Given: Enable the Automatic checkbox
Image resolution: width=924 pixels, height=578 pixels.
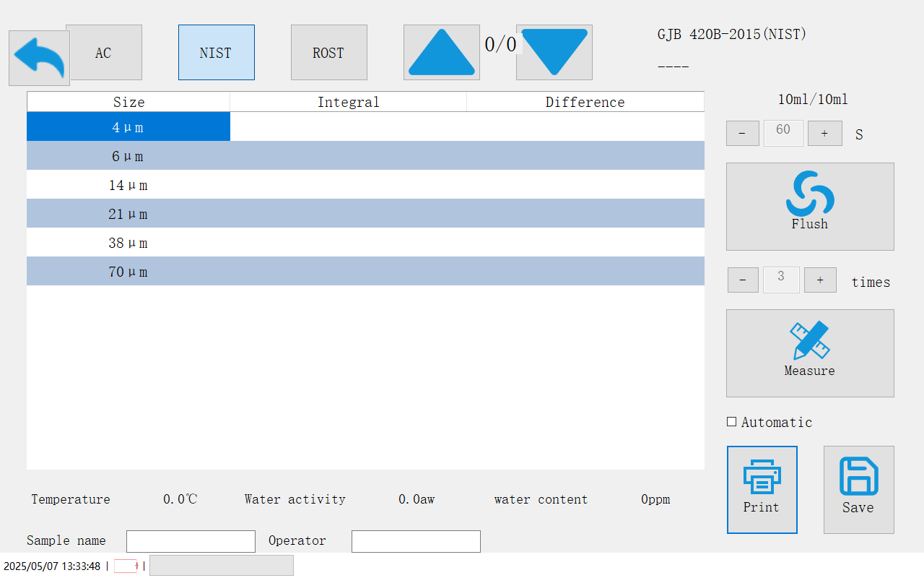Looking at the screenshot, I should pyautogui.click(x=732, y=422).
